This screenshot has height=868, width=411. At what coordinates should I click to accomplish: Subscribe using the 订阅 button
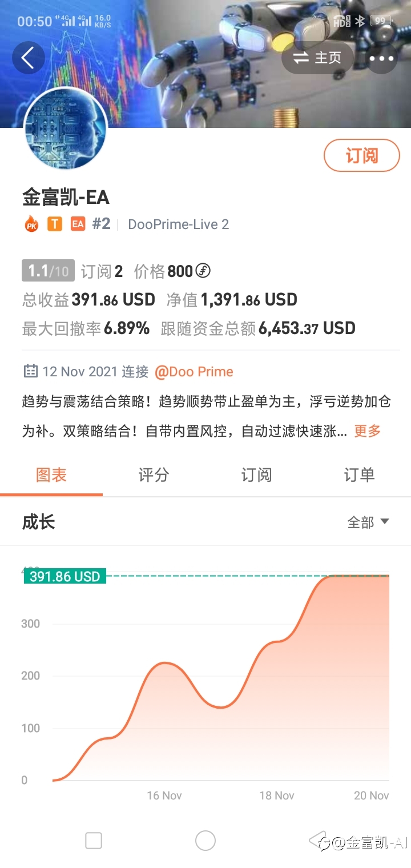[x=362, y=155]
